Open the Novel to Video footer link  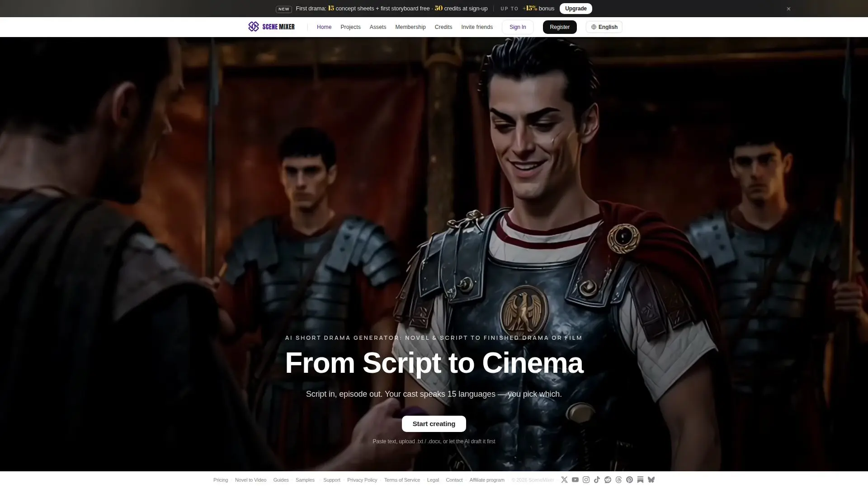250,480
